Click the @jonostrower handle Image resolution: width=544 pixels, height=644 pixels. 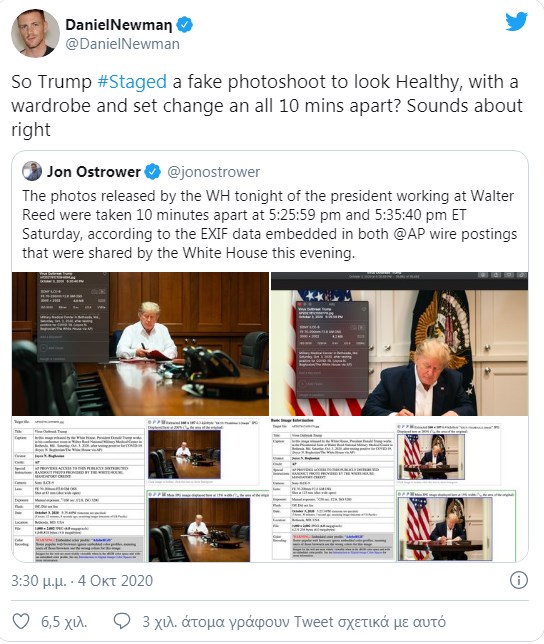[213, 172]
